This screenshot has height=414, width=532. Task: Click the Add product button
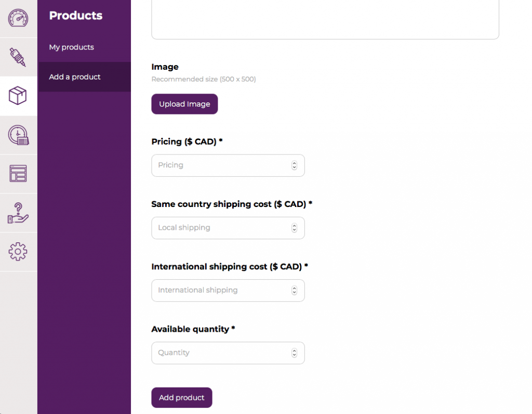point(182,397)
